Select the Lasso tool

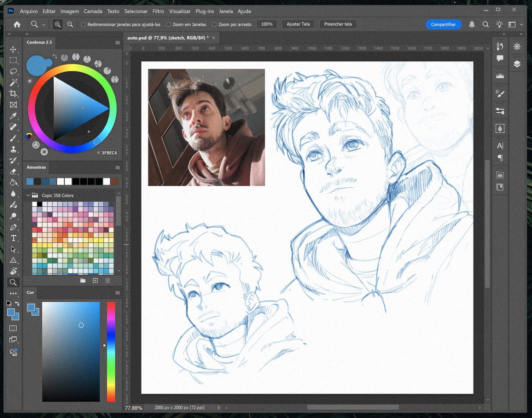[x=13, y=71]
